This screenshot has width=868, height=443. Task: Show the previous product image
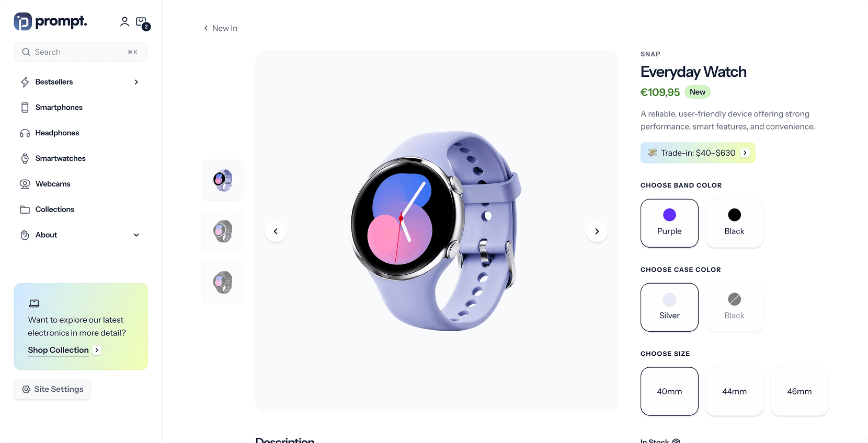pyautogui.click(x=276, y=231)
